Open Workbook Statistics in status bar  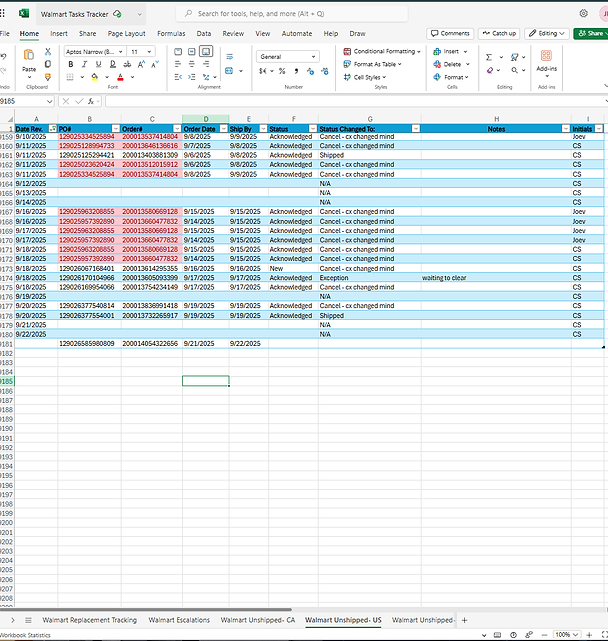[x=25, y=635]
